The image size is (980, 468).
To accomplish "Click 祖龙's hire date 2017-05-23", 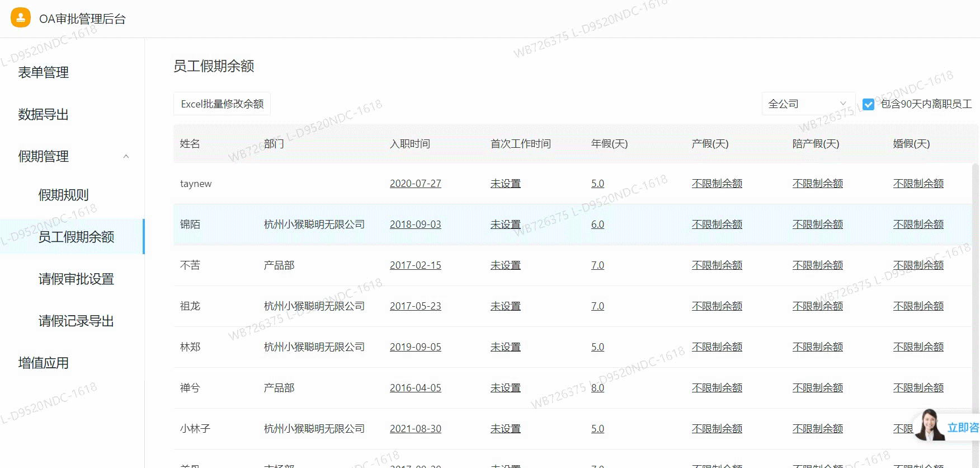I will pos(416,306).
